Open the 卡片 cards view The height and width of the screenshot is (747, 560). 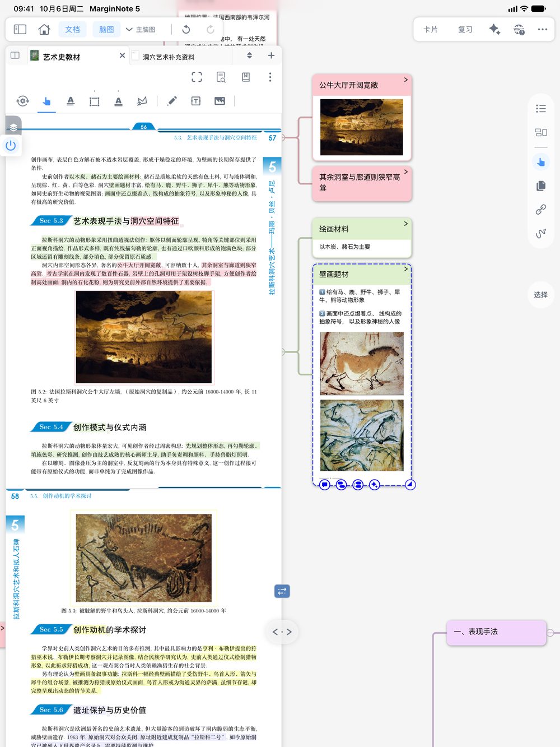[431, 29]
